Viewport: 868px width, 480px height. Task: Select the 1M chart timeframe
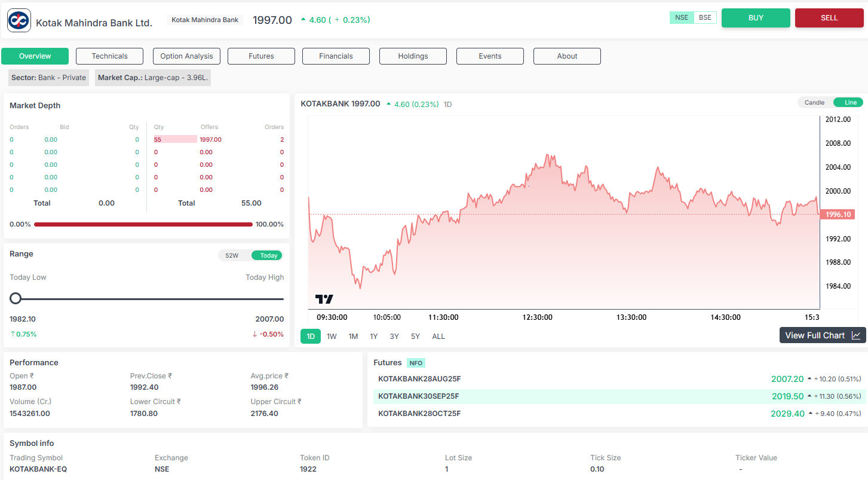[x=353, y=337]
